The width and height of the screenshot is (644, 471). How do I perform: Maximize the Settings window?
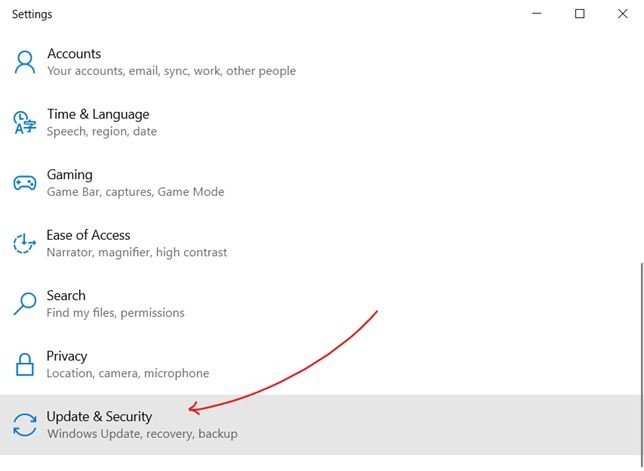(x=580, y=14)
